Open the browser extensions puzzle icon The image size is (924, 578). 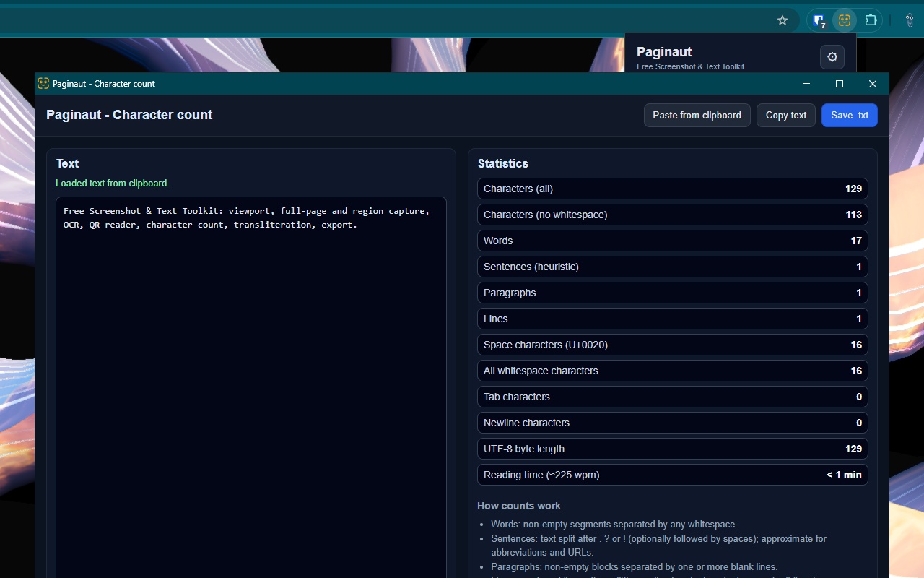point(871,20)
